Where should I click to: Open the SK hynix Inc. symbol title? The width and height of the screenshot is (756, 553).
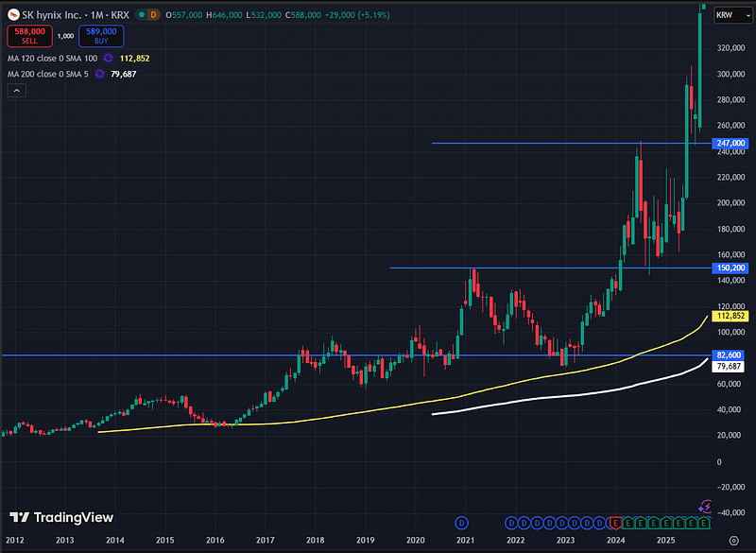(x=76, y=15)
